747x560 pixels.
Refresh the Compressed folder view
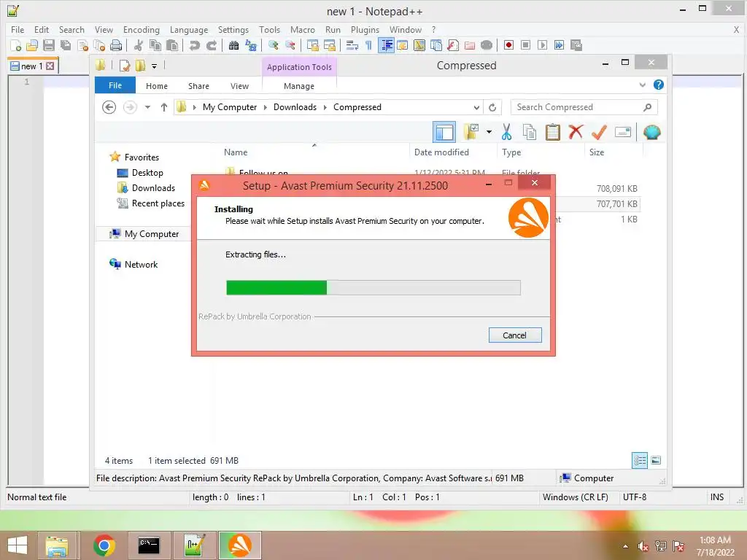(492, 107)
